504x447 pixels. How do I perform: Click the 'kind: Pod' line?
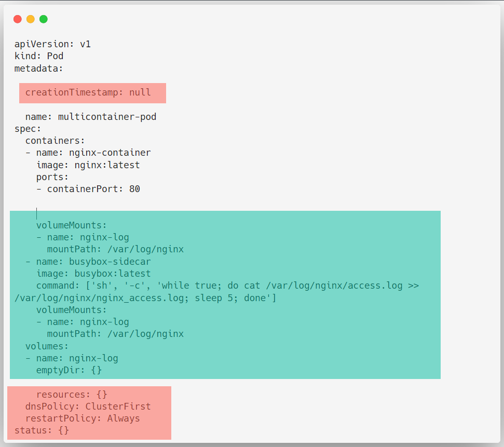(x=39, y=56)
